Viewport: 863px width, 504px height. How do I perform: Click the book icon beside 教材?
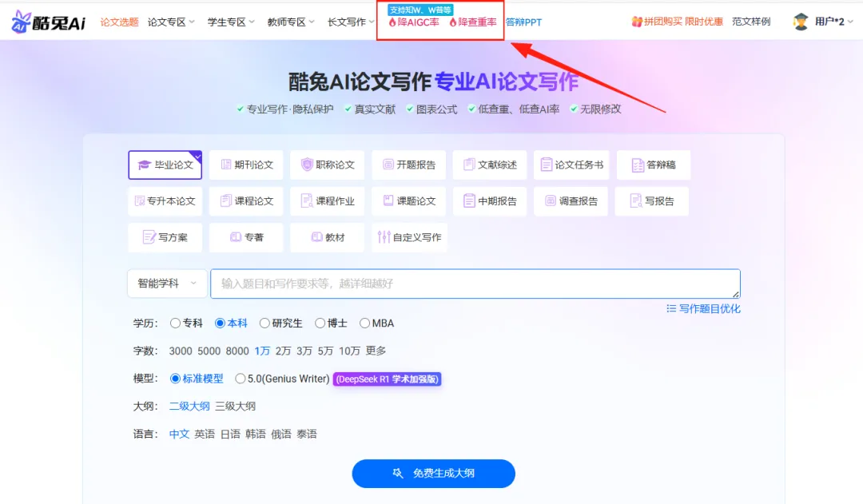[317, 237]
